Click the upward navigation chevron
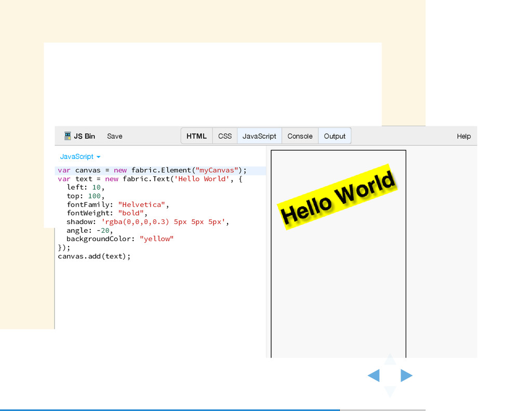532x411 pixels. [x=390, y=360]
